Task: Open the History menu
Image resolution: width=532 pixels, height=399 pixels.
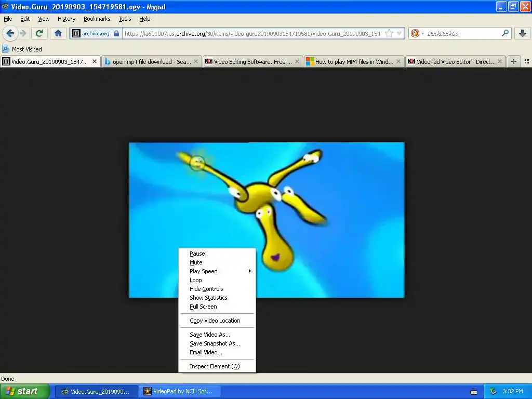Action: (66, 19)
